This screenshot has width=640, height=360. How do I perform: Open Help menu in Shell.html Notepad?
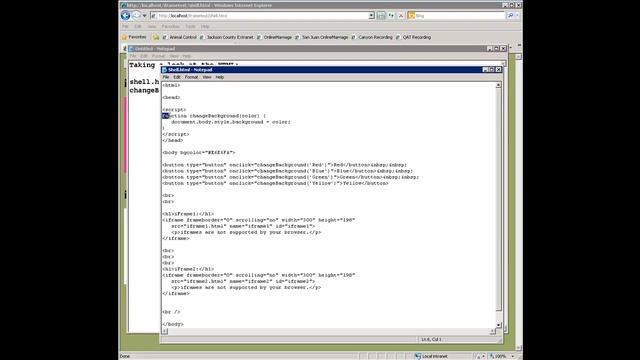pos(220,77)
